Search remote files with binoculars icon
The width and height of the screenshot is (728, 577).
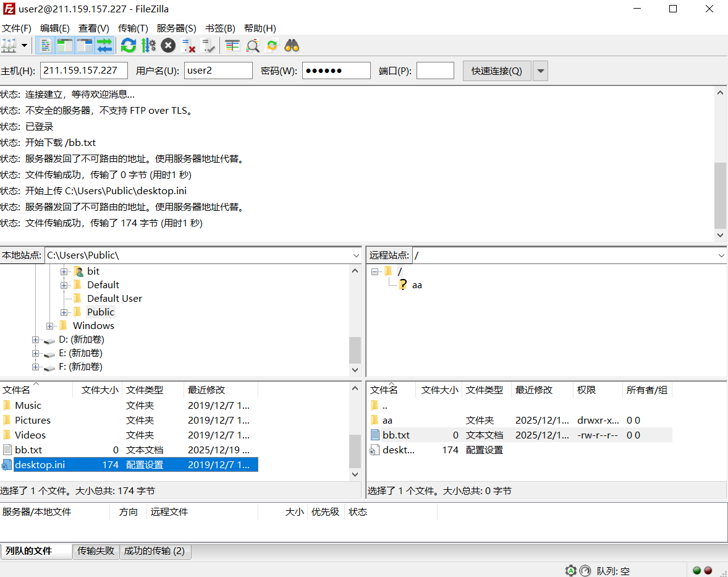(x=292, y=45)
